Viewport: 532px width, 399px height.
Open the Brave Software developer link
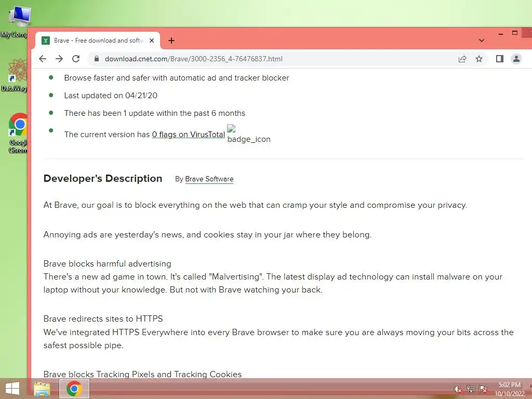tap(209, 179)
